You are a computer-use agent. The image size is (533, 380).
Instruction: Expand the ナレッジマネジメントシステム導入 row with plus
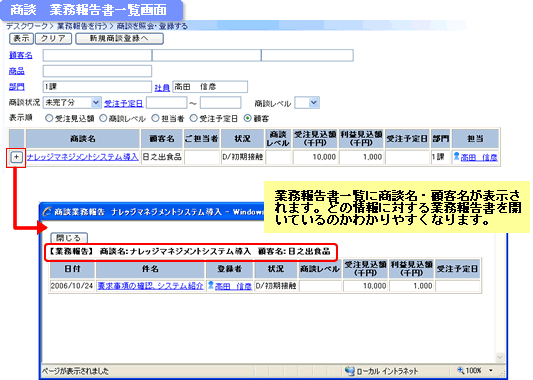coord(16,157)
